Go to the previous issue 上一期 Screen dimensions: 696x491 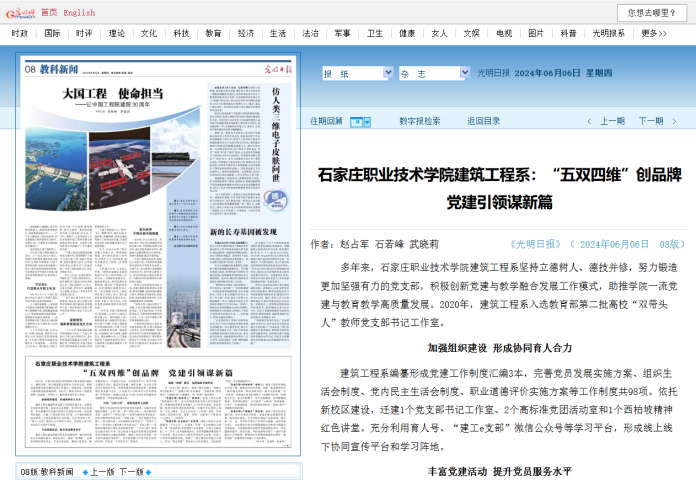point(612,121)
